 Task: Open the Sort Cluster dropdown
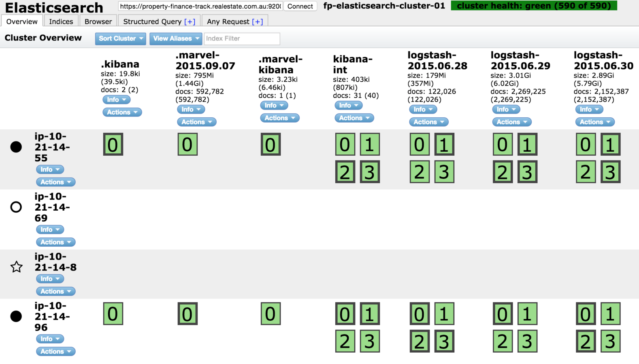[x=121, y=39]
